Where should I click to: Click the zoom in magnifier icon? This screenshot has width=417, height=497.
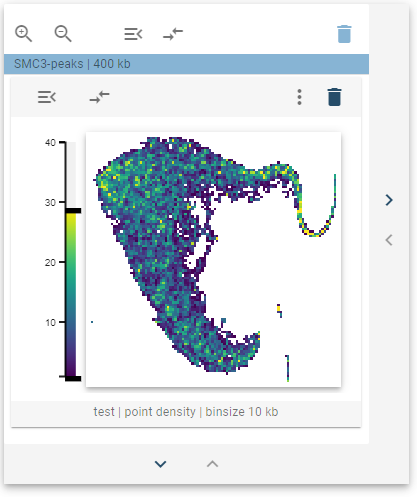pos(23,34)
